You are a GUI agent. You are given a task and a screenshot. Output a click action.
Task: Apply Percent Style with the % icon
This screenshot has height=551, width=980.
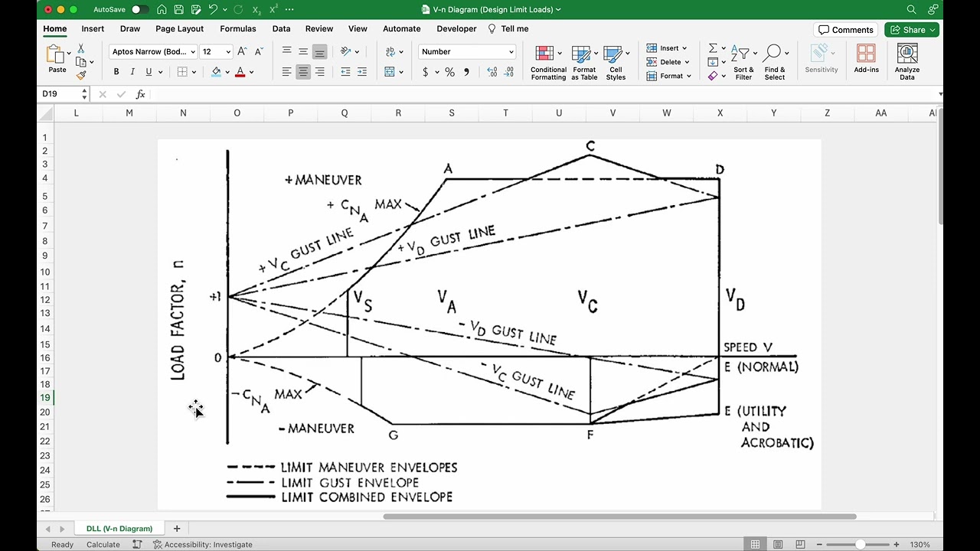pos(449,72)
